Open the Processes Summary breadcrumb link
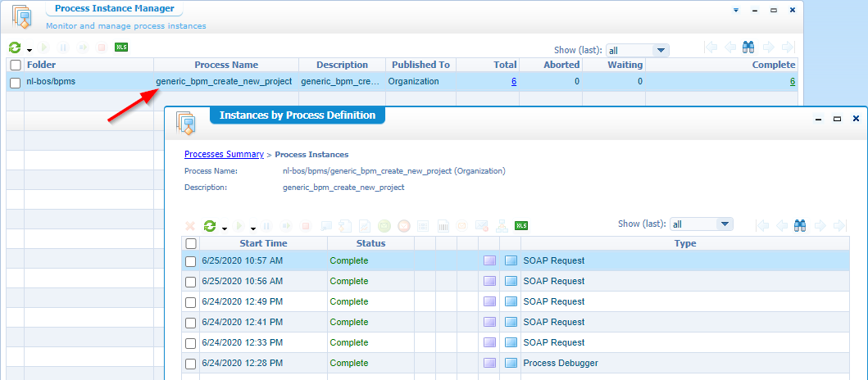The image size is (868, 380). click(x=224, y=154)
